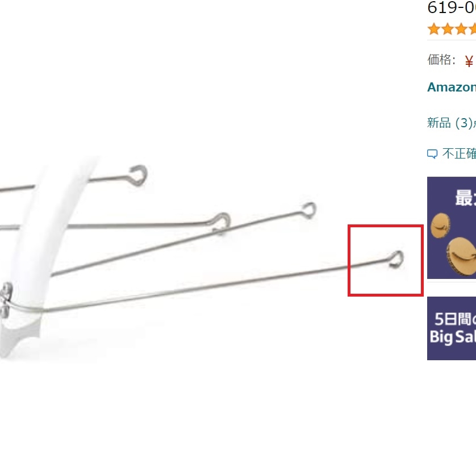
Task: Click the speech bubble icon beside 不正確
Action: [432, 154]
